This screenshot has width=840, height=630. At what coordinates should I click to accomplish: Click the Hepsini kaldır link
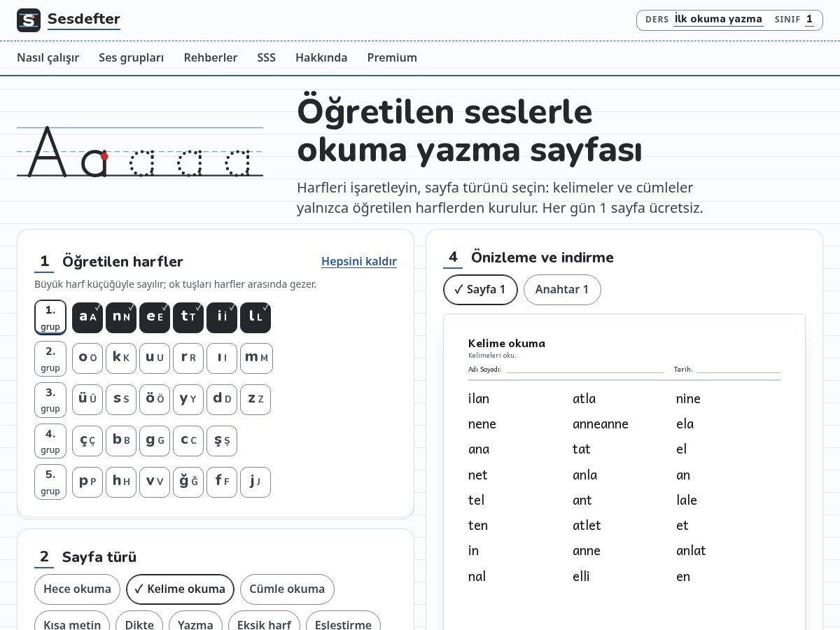pos(359,261)
